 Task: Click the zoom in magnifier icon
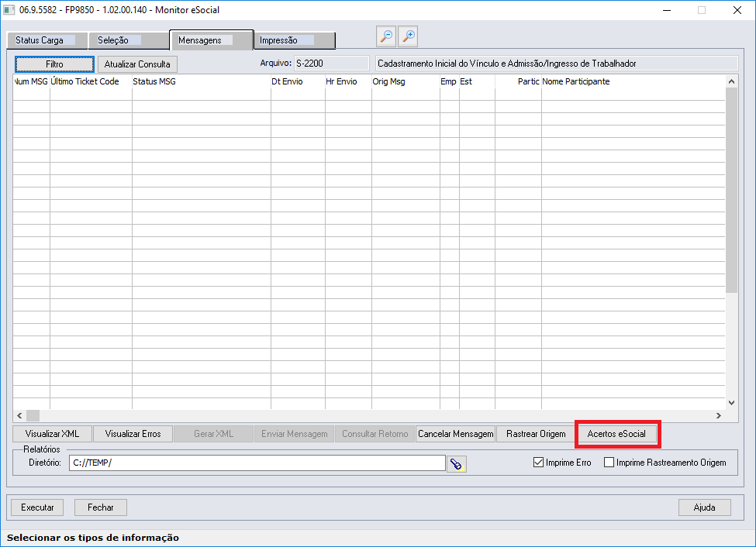(x=408, y=36)
